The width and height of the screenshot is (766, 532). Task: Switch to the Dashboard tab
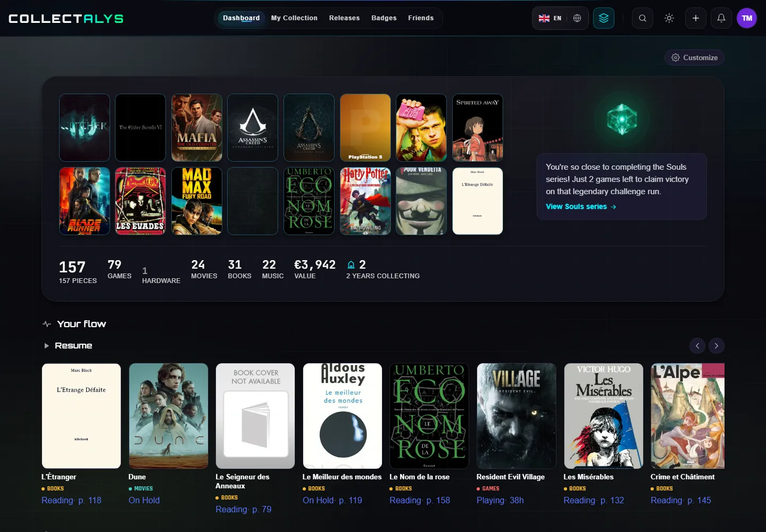[241, 18]
